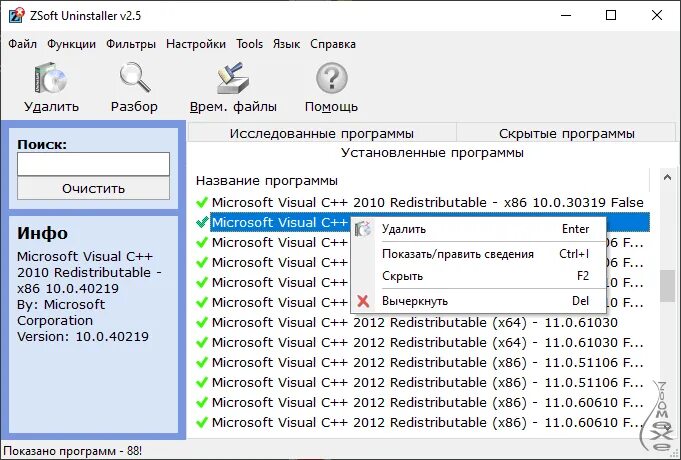
Task: Switch to Установленные программы tab
Action: click(432, 152)
